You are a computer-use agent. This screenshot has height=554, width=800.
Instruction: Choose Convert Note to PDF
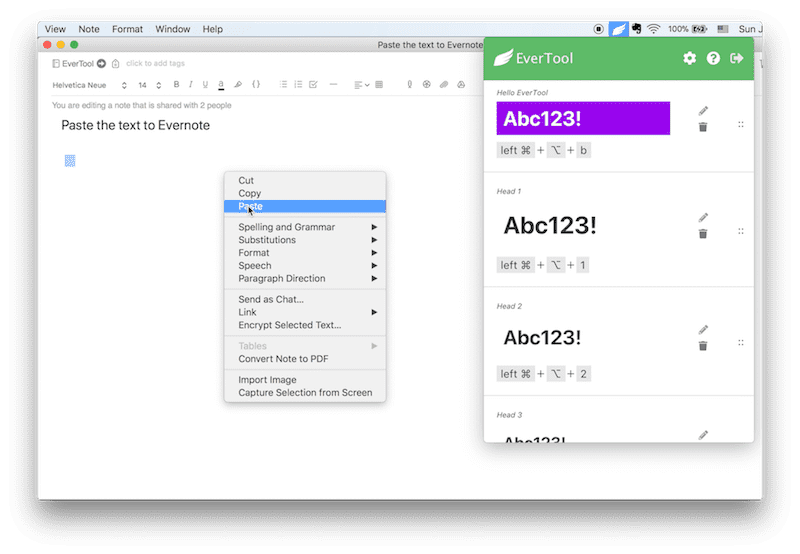click(x=305, y=359)
